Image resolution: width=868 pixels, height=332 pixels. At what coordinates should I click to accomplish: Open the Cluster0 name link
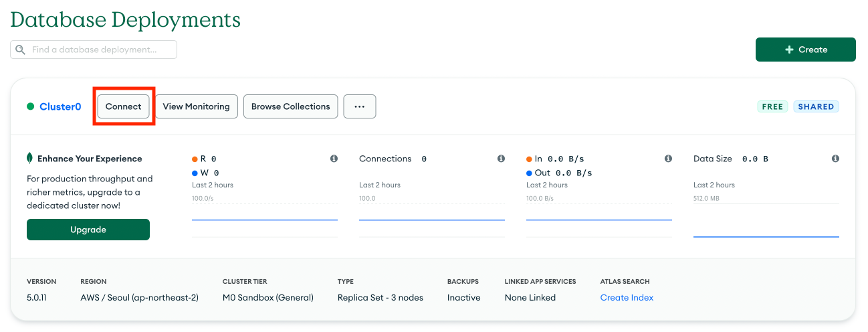(x=60, y=106)
